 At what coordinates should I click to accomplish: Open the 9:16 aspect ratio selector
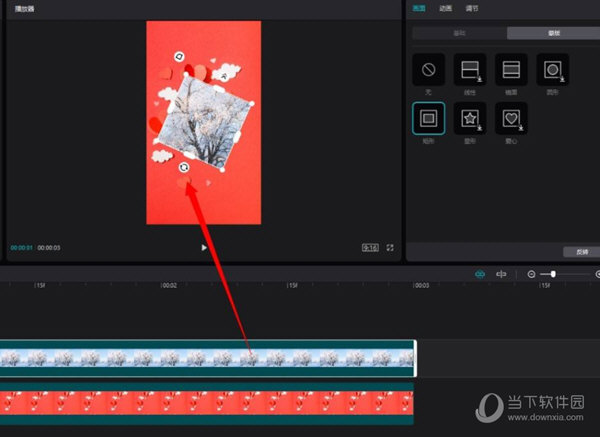[x=370, y=247]
